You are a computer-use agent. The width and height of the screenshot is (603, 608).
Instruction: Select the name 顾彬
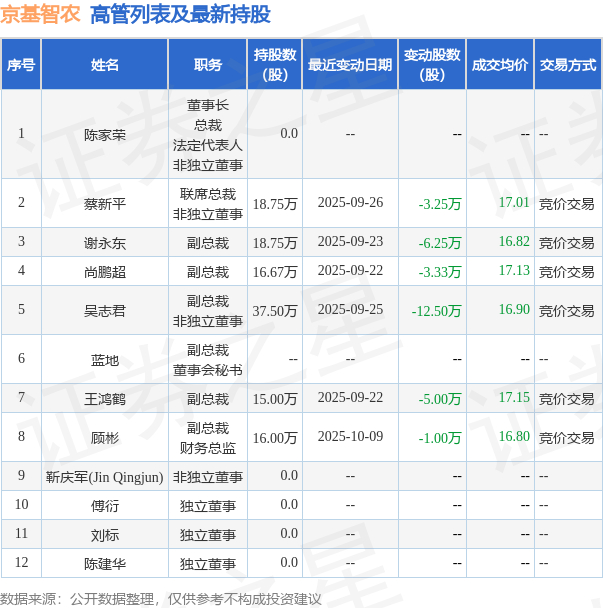coord(105,438)
